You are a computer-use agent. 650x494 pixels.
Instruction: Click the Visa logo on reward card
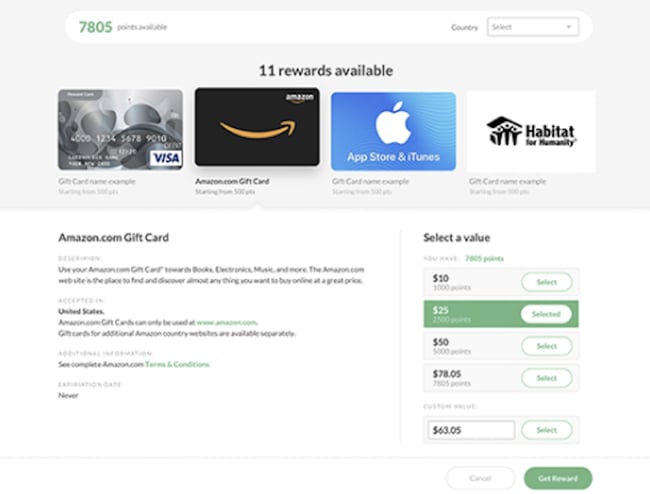(x=166, y=158)
